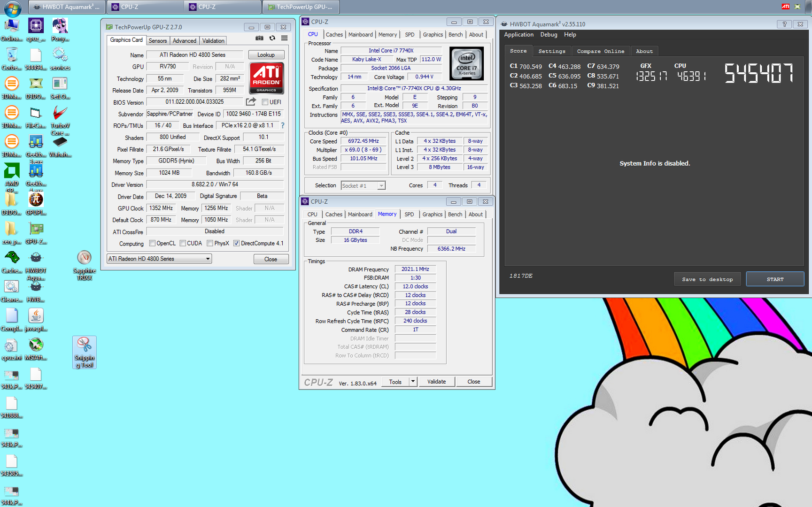Open the GPU-Z desktop shortcut
This screenshot has width=812, height=507.
point(36,233)
